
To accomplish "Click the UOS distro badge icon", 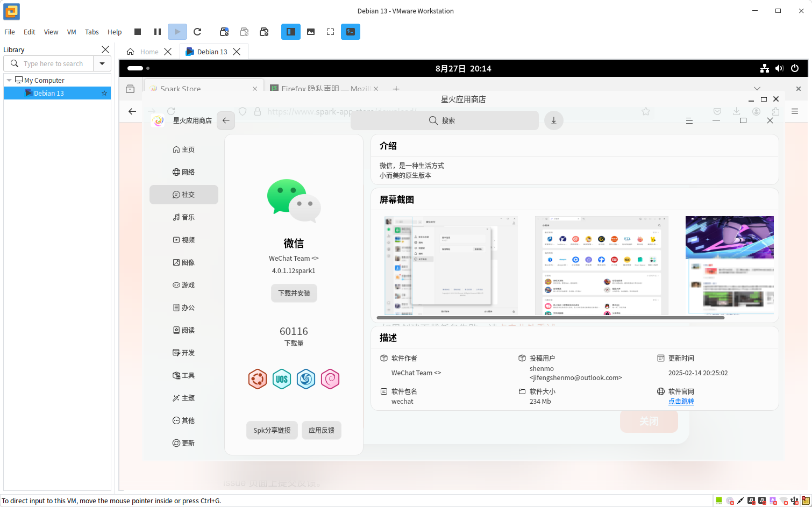I will 282,379.
